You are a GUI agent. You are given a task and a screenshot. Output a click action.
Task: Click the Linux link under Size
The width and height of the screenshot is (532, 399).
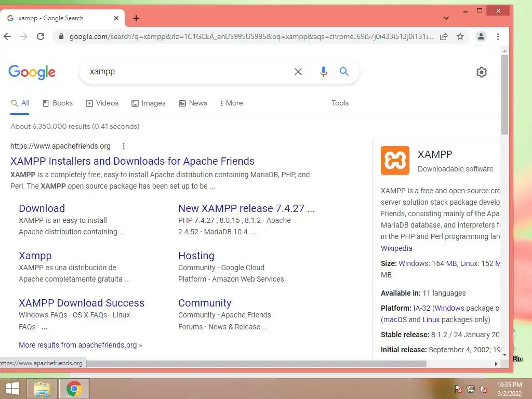point(469,263)
